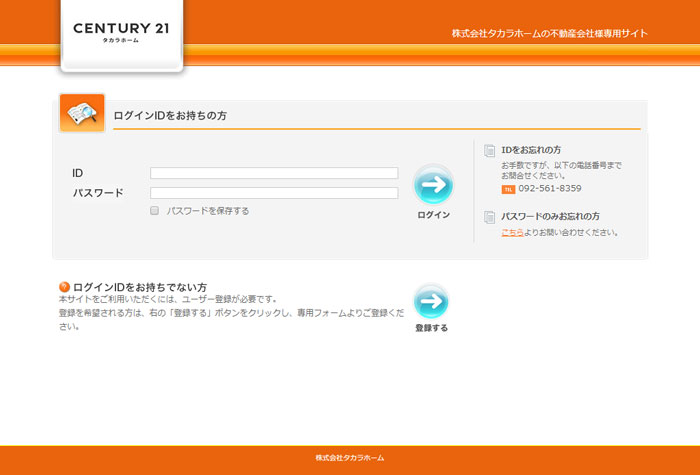Click the blue arrow ログイン button
The width and height of the screenshot is (700, 475).
[433, 185]
